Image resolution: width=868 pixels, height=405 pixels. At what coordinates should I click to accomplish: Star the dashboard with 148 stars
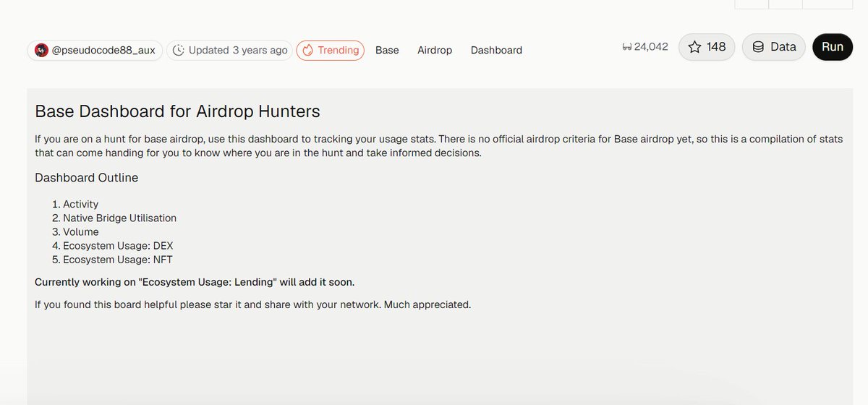pos(707,47)
